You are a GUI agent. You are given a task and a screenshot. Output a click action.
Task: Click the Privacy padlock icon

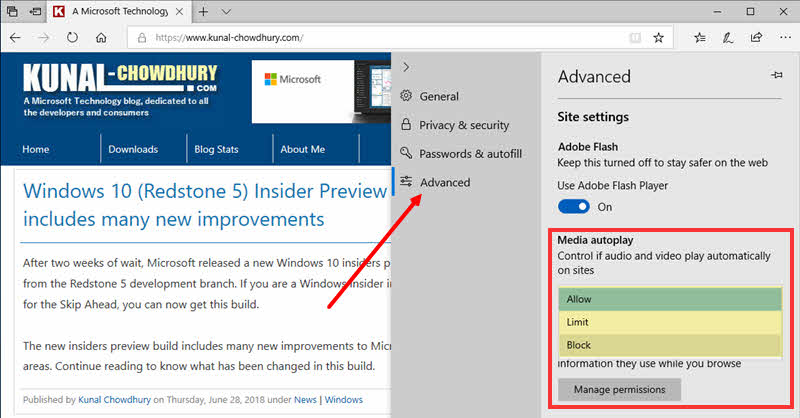(406, 124)
